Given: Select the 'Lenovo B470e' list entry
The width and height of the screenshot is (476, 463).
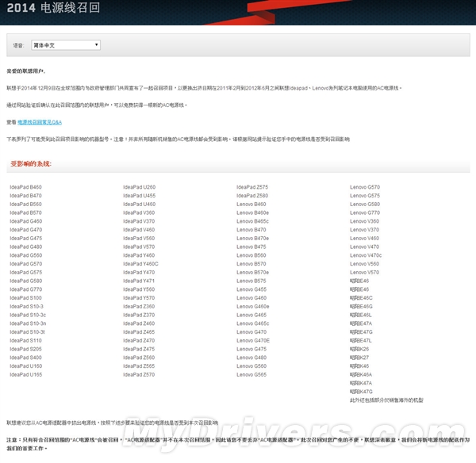Looking at the screenshot, I should (x=253, y=238).
